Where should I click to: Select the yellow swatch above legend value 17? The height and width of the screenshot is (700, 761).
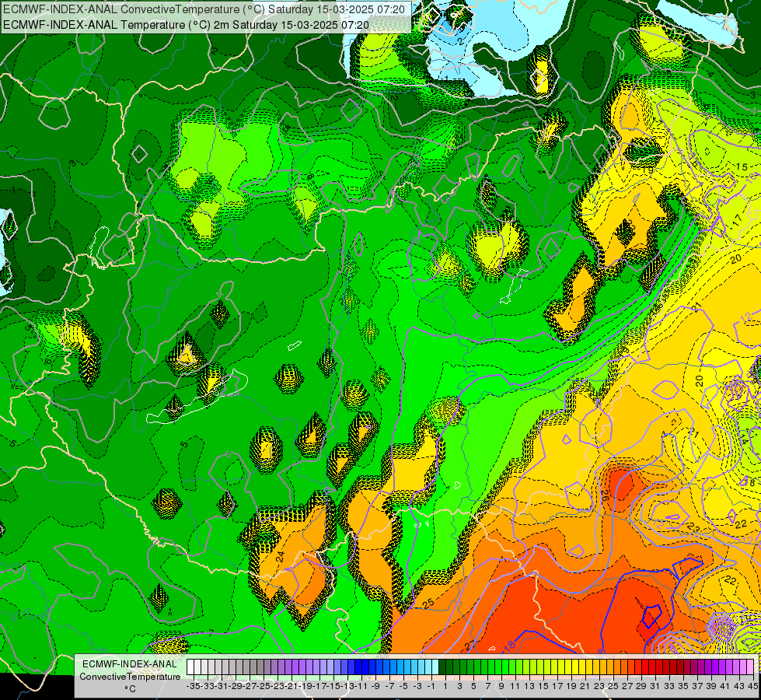tap(554, 667)
